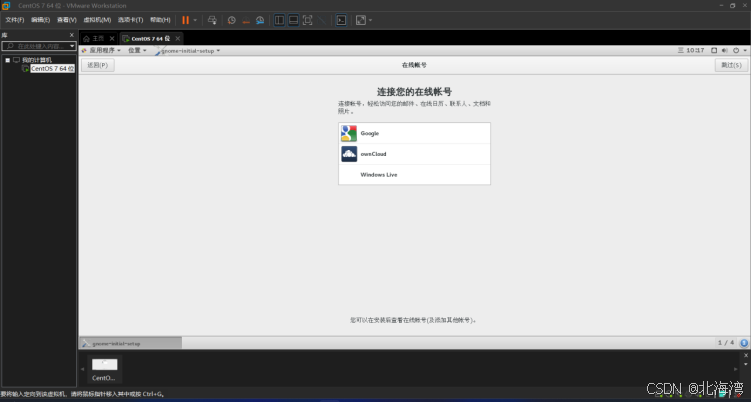
Task: Collapse the 我的计算机 tree node
Action: 8,60
